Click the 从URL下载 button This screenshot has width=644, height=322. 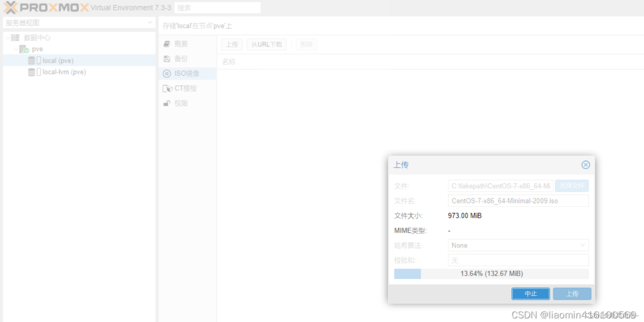266,44
